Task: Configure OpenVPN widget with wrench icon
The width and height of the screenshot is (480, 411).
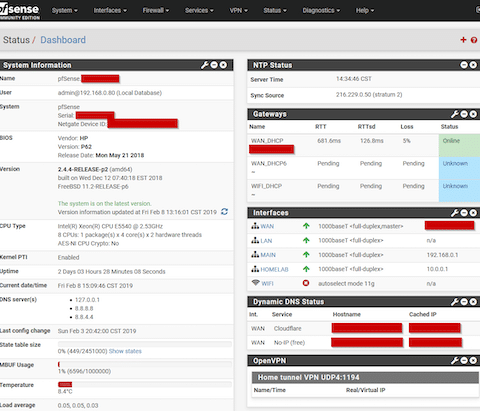Action: coord(455,360)
